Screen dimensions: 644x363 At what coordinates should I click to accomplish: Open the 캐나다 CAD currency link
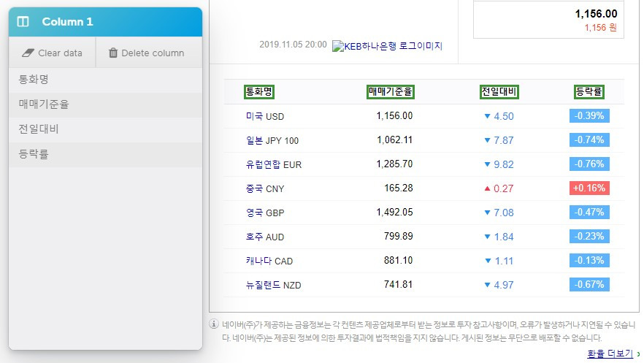coord(269,261)
